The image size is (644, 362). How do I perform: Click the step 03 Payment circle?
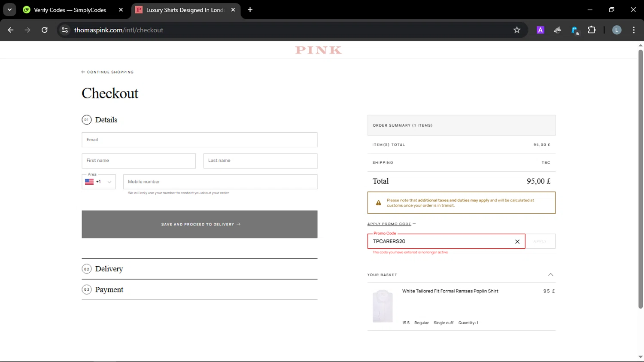(x=87, y=290)
